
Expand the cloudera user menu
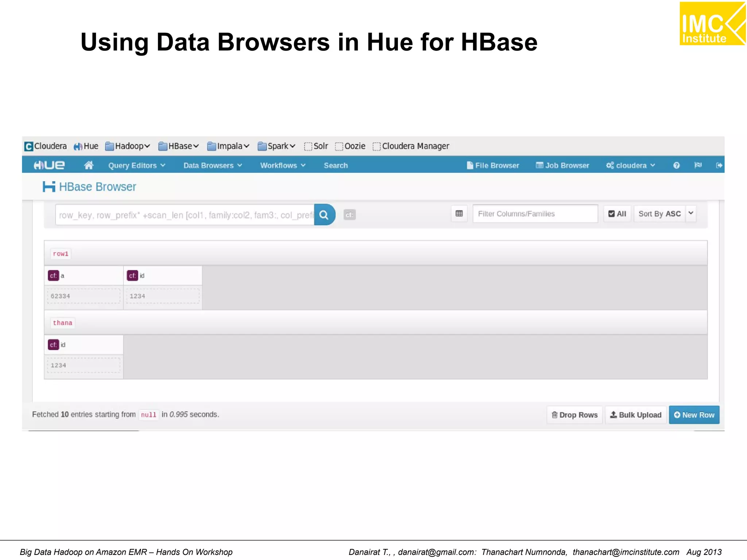tap(631, 166)
